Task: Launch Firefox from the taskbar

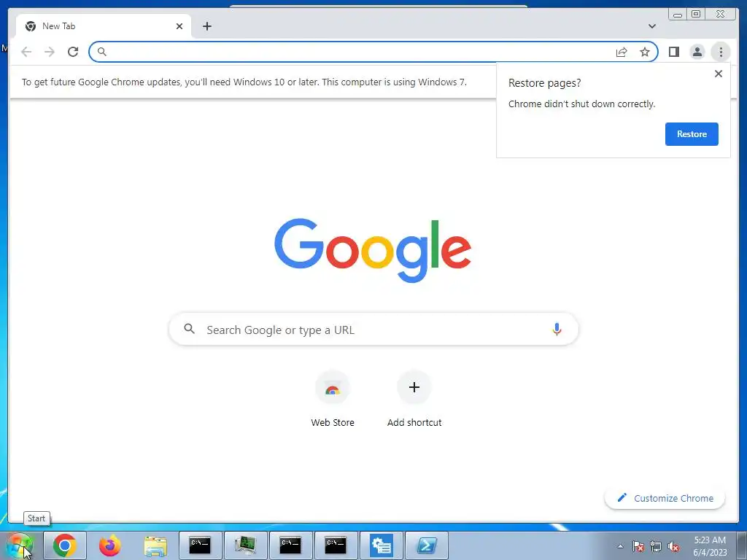Action: [109, 545]
